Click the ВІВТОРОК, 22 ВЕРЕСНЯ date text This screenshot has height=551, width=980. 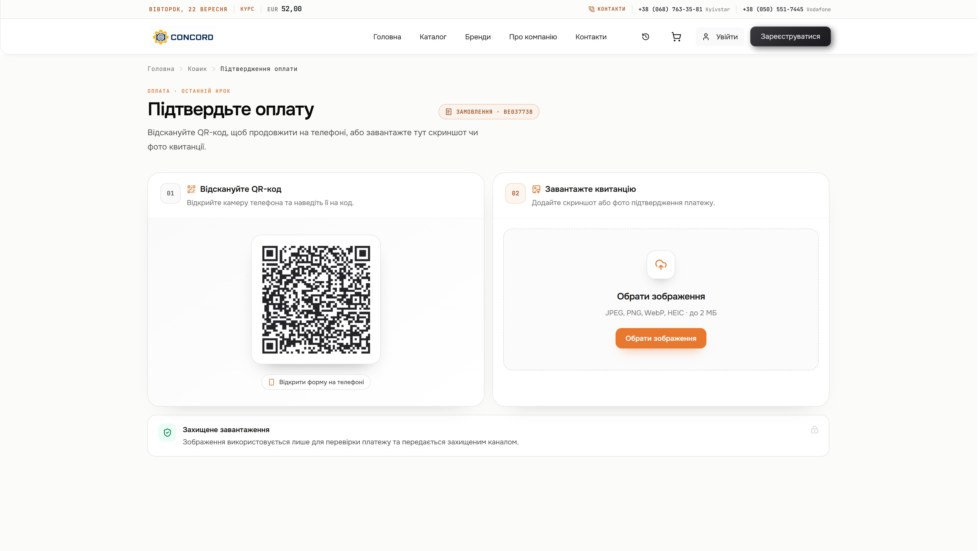coord(188,9)
